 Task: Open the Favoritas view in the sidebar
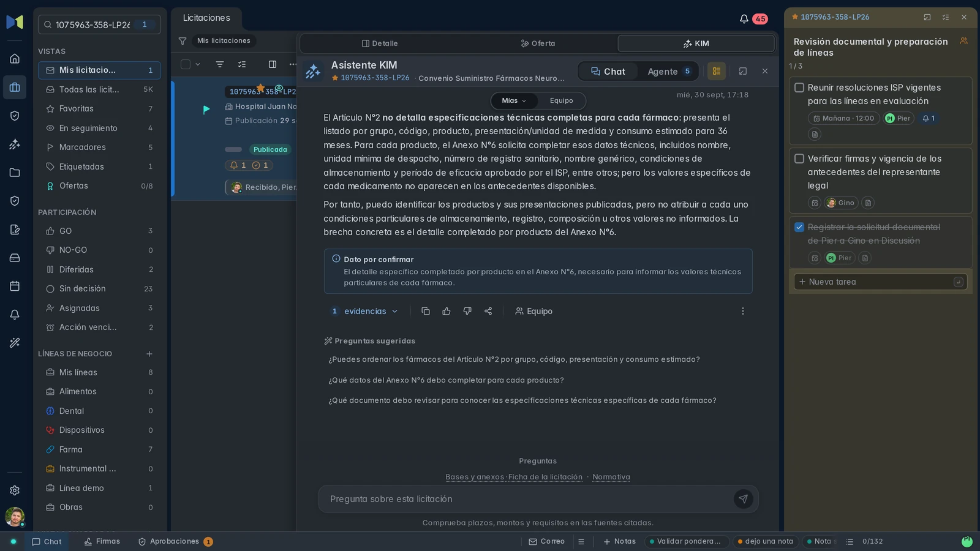point(99,108)
